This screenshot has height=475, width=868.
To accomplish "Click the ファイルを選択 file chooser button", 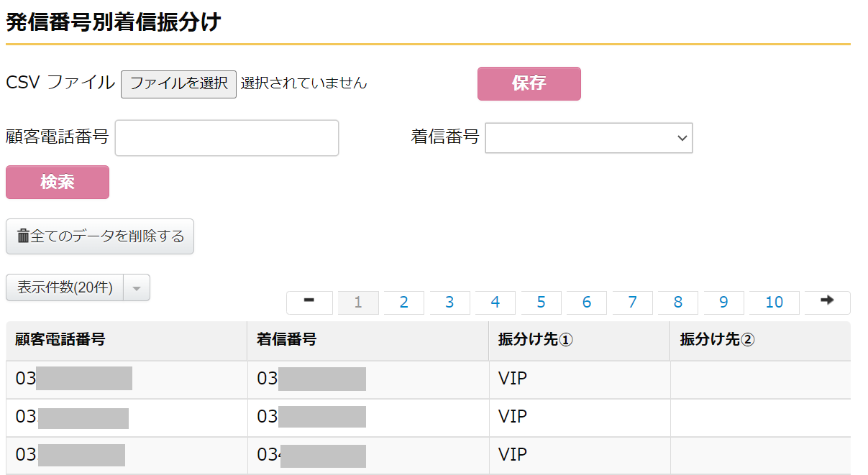I will pos(178,83).
